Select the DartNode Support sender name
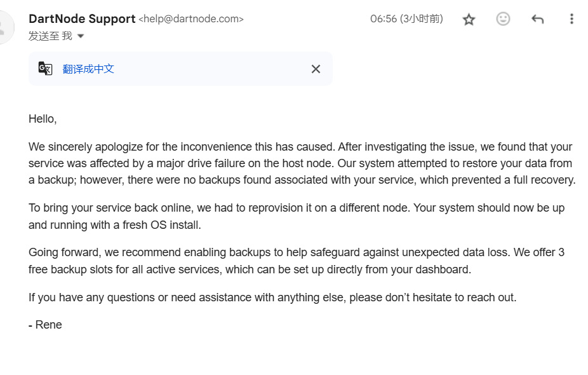588x375 pixels. click(82, 19)
